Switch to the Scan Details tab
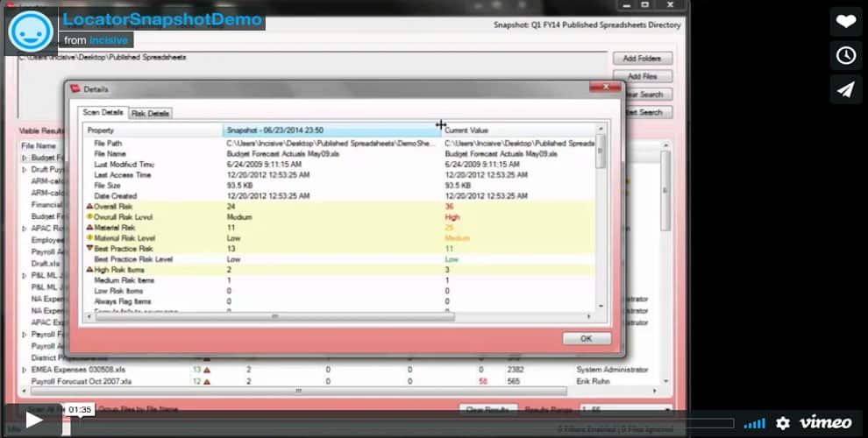 (103, 112)
